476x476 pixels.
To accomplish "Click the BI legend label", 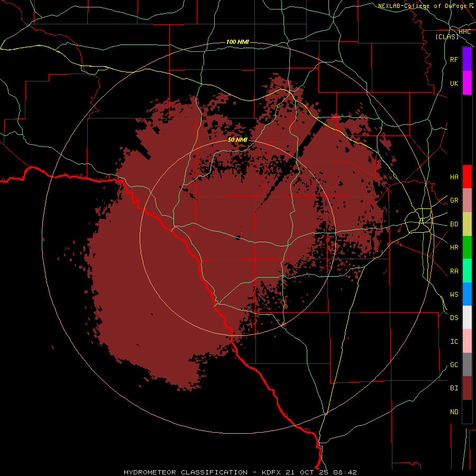I will pos(454,388).
